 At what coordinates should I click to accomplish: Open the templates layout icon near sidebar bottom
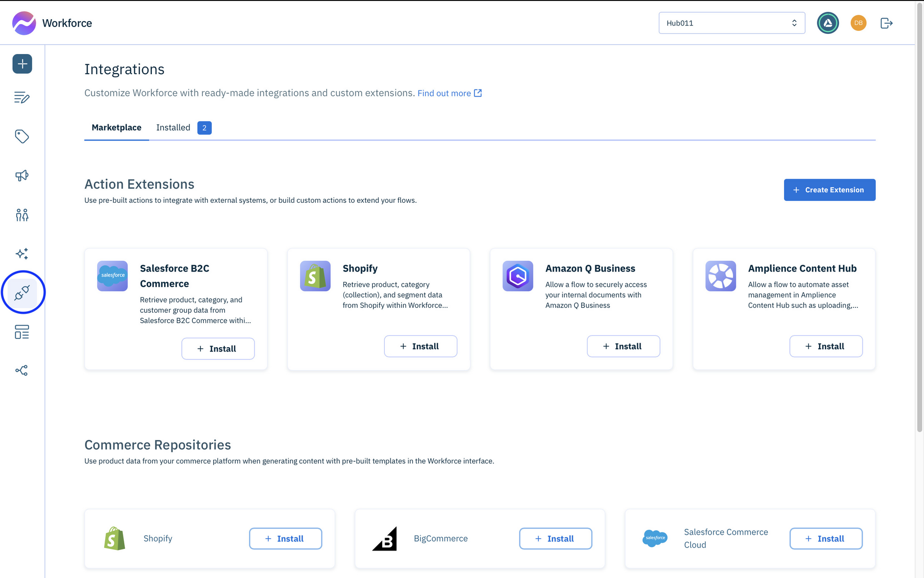22,332
